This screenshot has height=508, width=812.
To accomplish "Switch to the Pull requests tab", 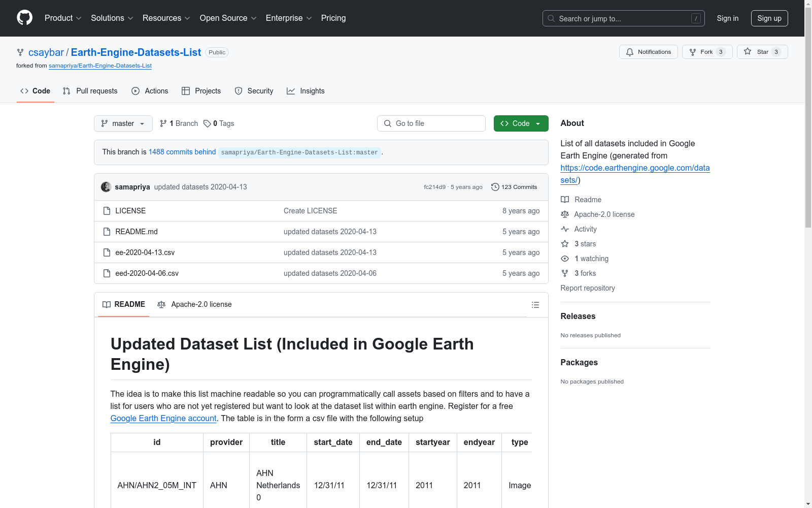I will point(90,91).
